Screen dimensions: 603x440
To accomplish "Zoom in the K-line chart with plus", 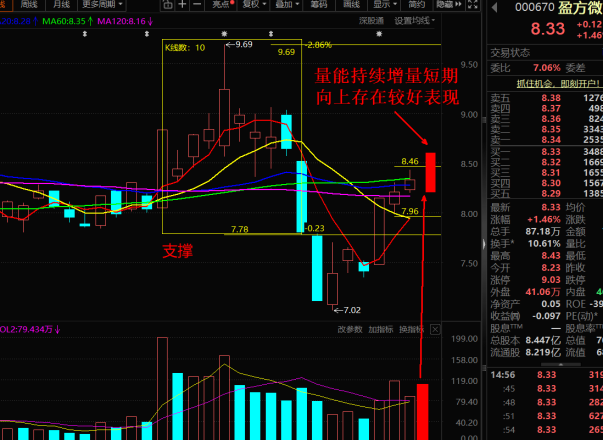I will click(182, 5).
